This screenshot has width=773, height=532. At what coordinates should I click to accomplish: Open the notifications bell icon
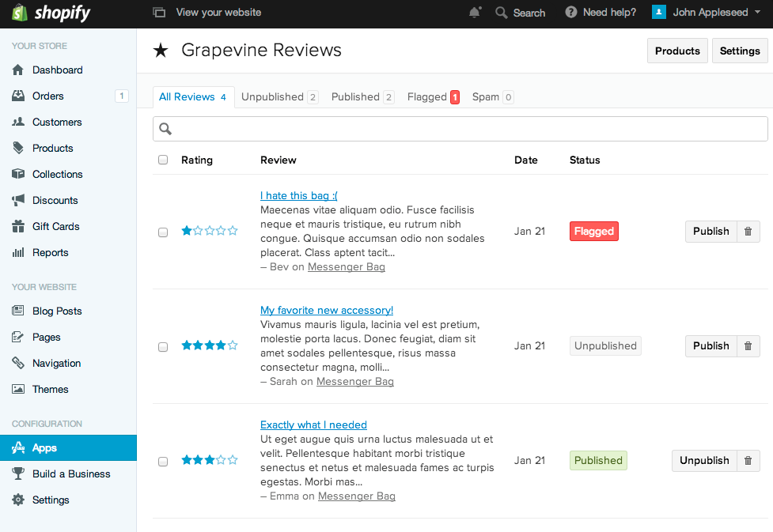point(475,13)
